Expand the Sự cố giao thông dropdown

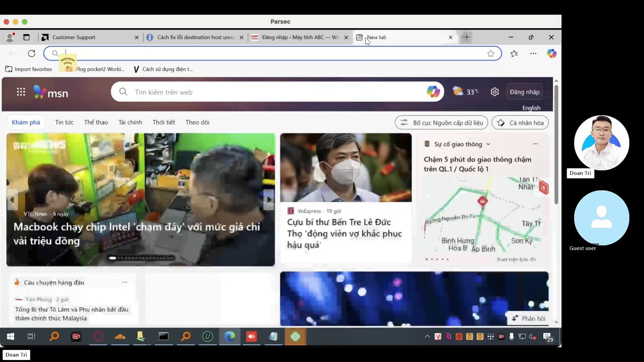point(488,144)
